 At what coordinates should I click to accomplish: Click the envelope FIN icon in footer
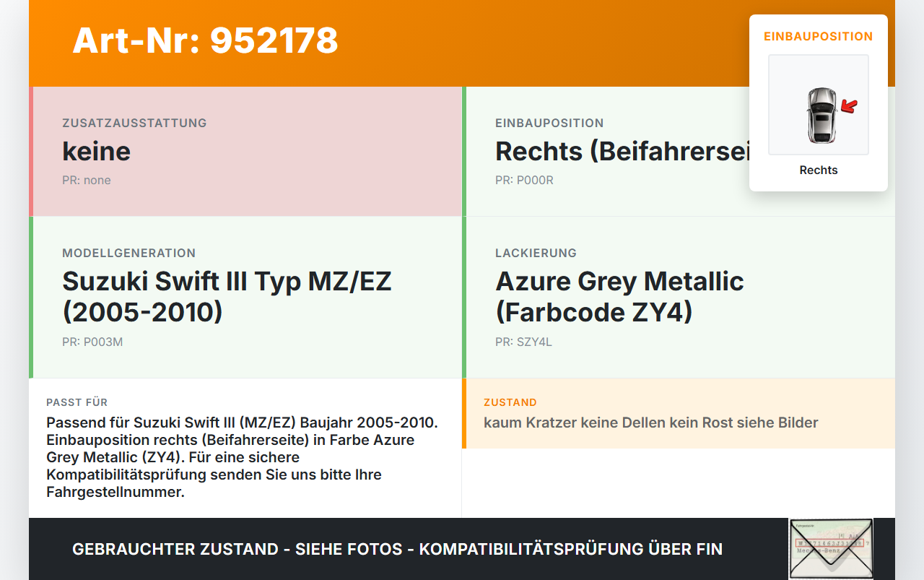pos(831,549)
